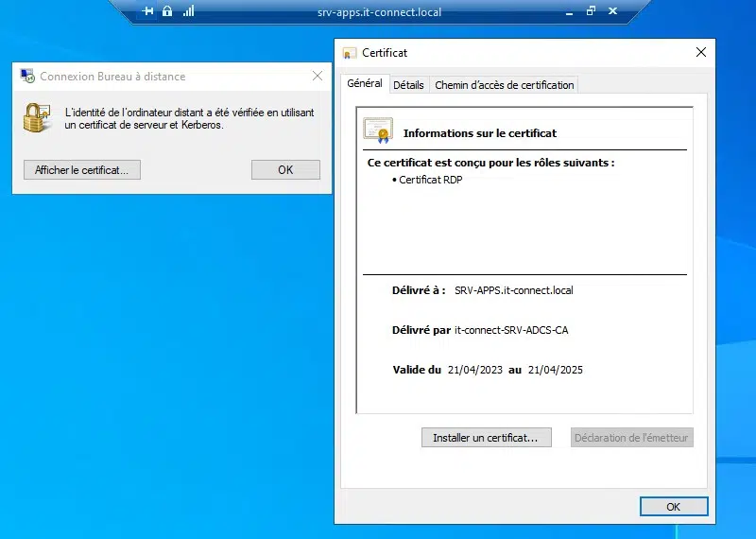The width and height of the screenshot is (756, 539).
Task: Click the Remote Desktop icon in Connexion dialog title
Action: coord(27,76)
